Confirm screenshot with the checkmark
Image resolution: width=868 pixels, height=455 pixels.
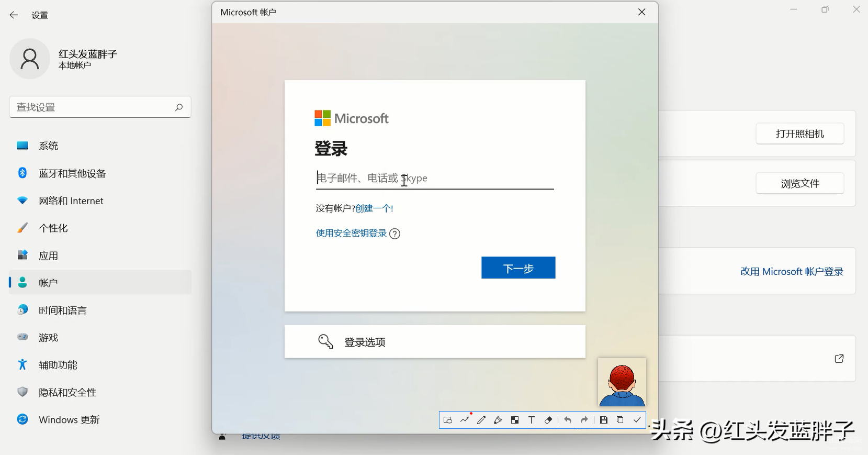(637, 420)
